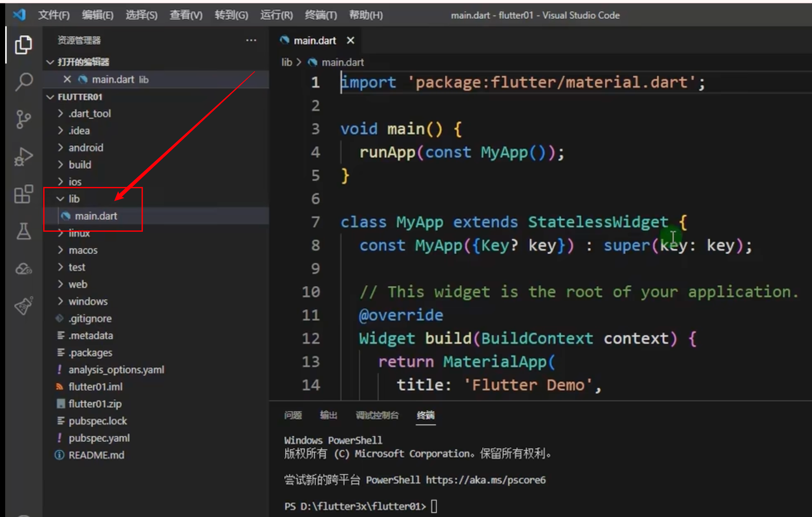Switch to the 调试控制台 panel tab
Viewport: 812px width, 517px height.
[377, 415]
